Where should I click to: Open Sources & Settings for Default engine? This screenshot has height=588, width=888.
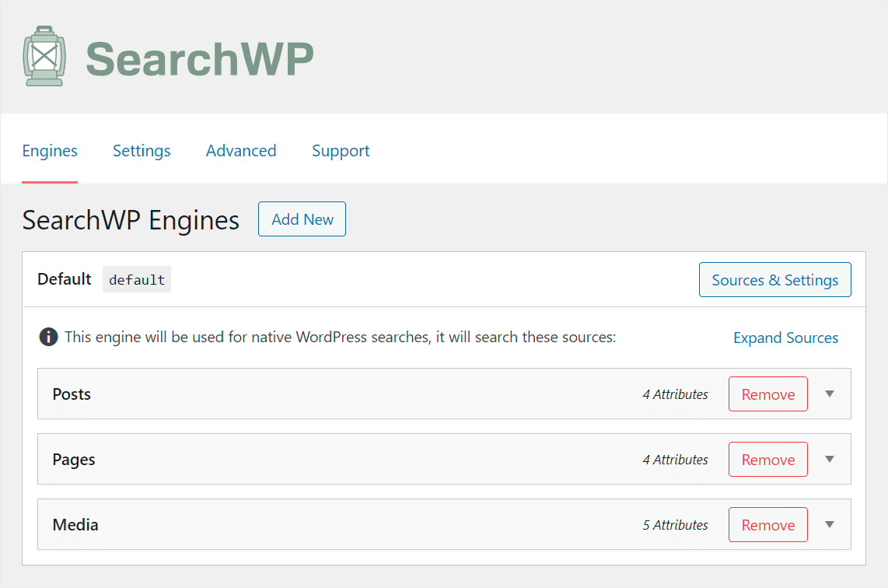pyautogui.click(x=774, y=280)
